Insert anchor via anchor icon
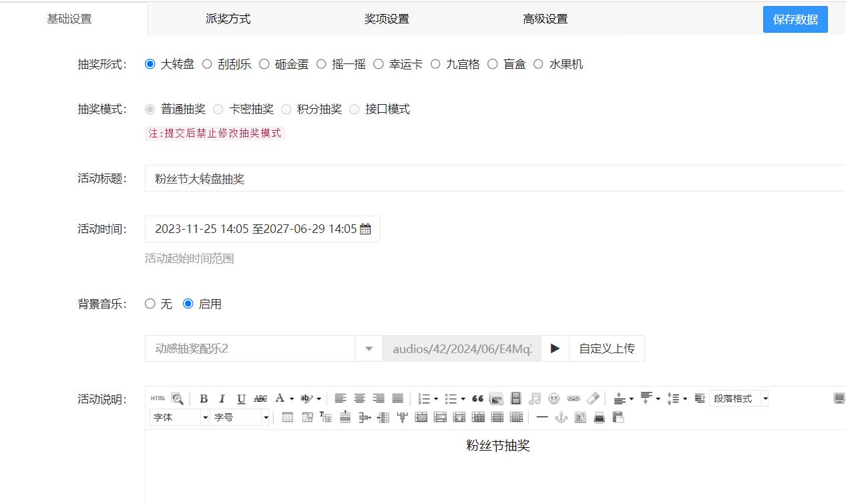This screenshot has width=846, height=504. click(x=561, y=417)
